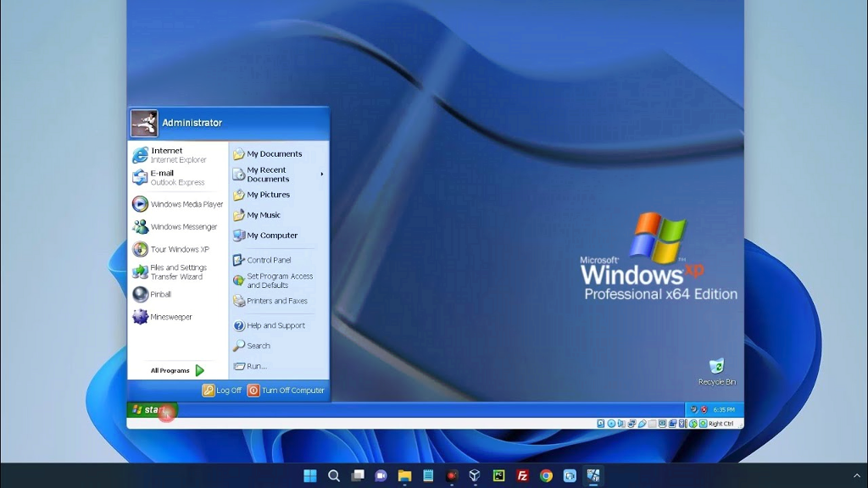Click VirtualBox green mouse integration indicator
Screen dimensions: 868x488
tap(693, 424)
